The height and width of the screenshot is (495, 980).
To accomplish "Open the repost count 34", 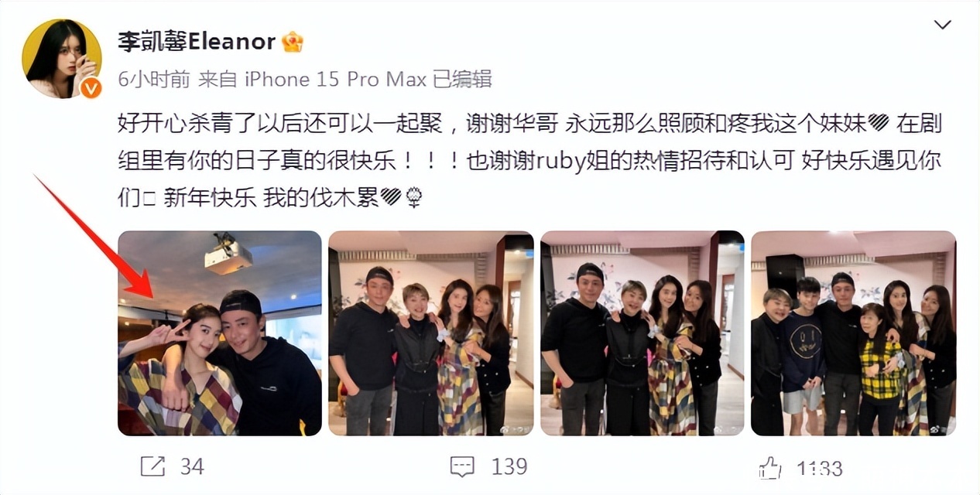I will pyautogui.click(x=191, y=466).
